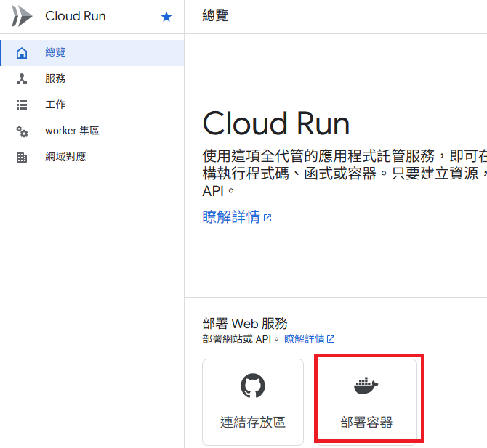Click the list icon beside 工作
Image resolution: width=487 pixels, height=448 pixels.
click(x=22, y=105)
